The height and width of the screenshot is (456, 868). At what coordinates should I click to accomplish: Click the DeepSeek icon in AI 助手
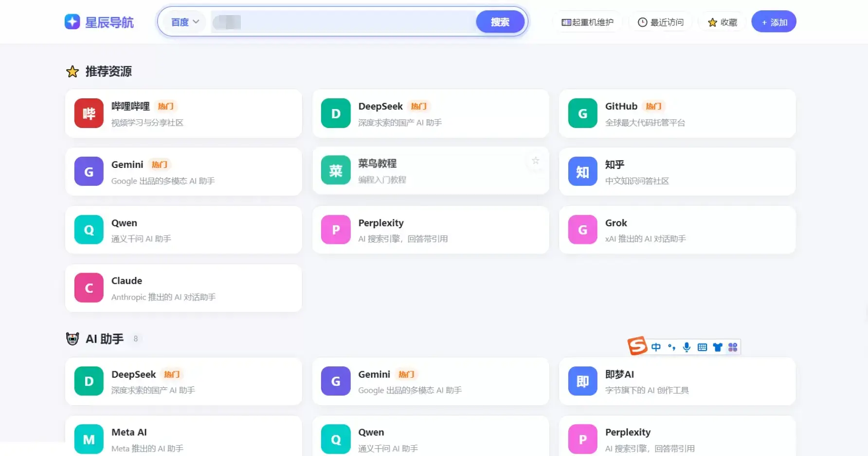pyautogui.click(x=89, y=381)
